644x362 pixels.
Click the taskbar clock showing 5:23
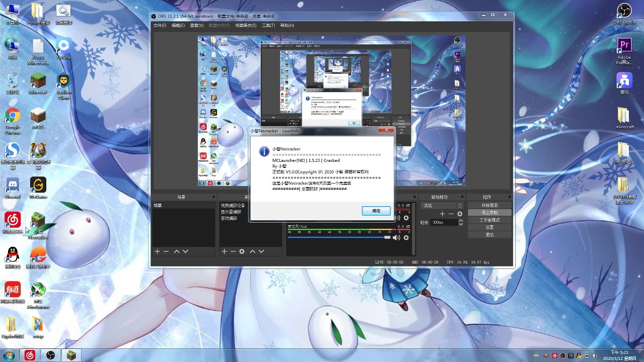click(x=619, y=355)
